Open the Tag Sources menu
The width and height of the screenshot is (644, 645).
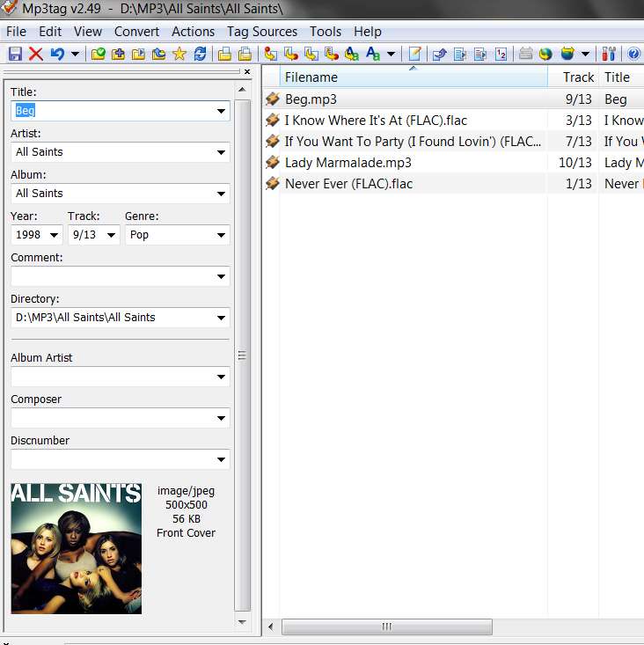[262, 32]
